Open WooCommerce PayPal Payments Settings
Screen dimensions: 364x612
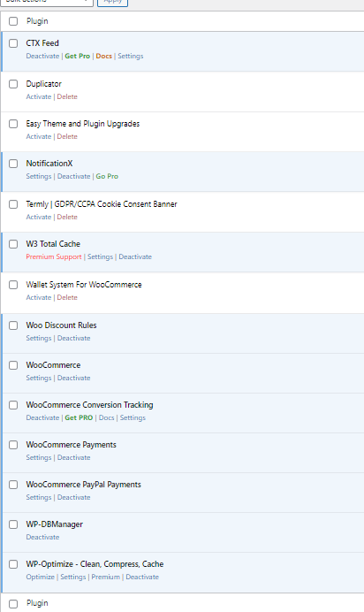point(39,497)
